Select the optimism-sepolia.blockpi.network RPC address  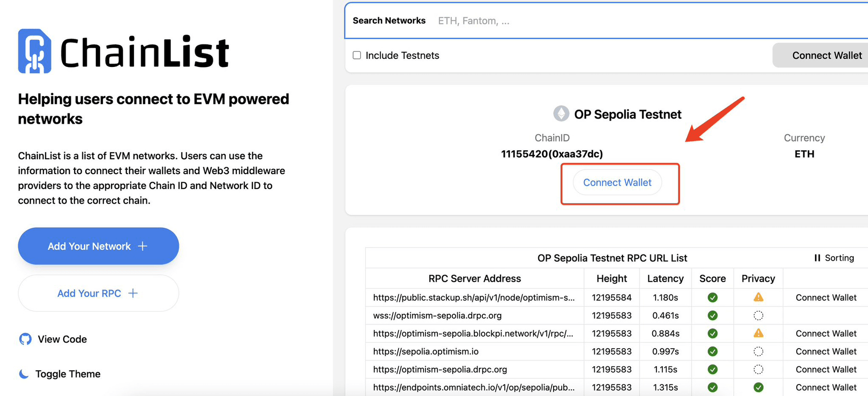(473, 333)
